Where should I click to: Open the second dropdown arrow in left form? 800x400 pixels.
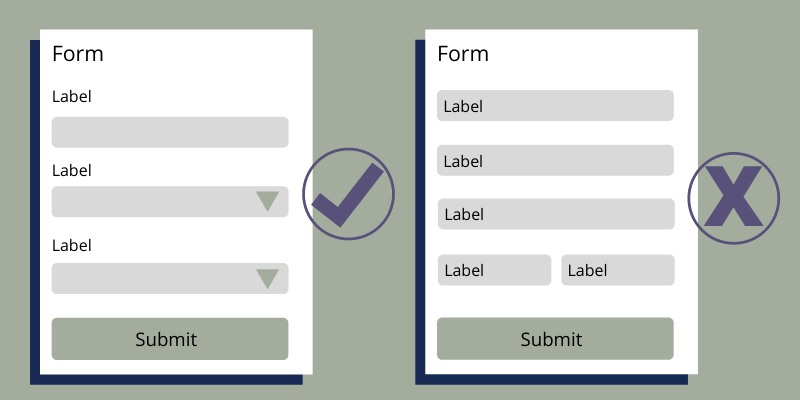[267, 201]
